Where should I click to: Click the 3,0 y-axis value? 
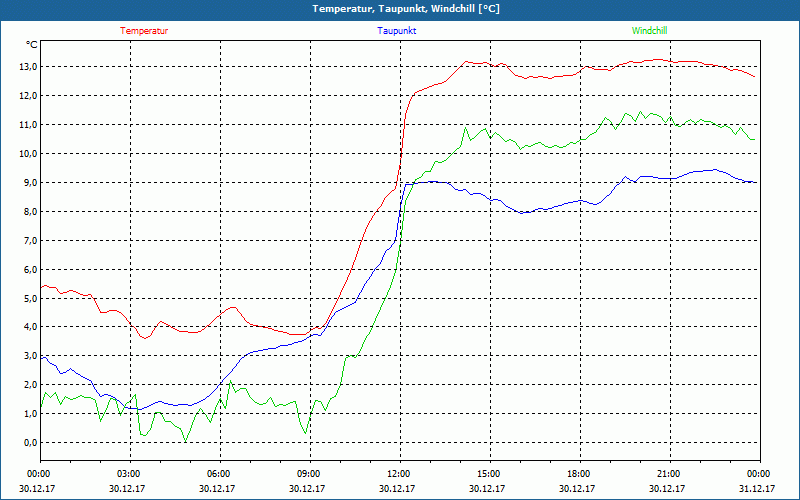click(30, 356)
